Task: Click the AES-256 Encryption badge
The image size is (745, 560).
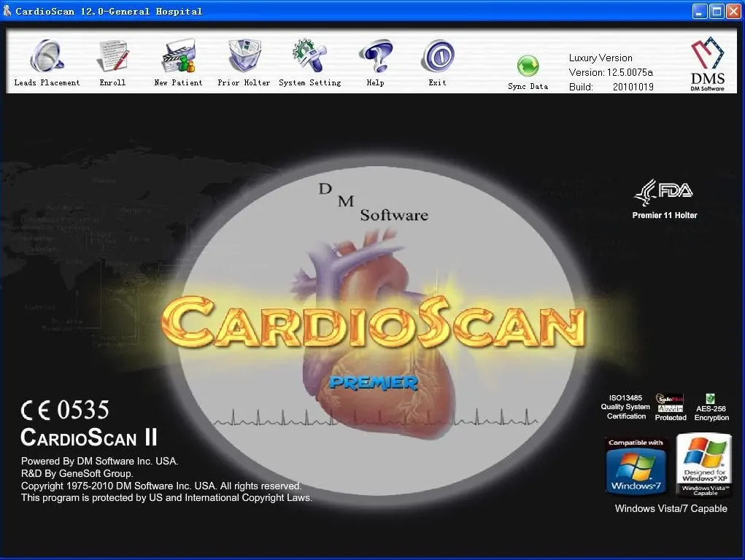Action: [x=711, y=406]
